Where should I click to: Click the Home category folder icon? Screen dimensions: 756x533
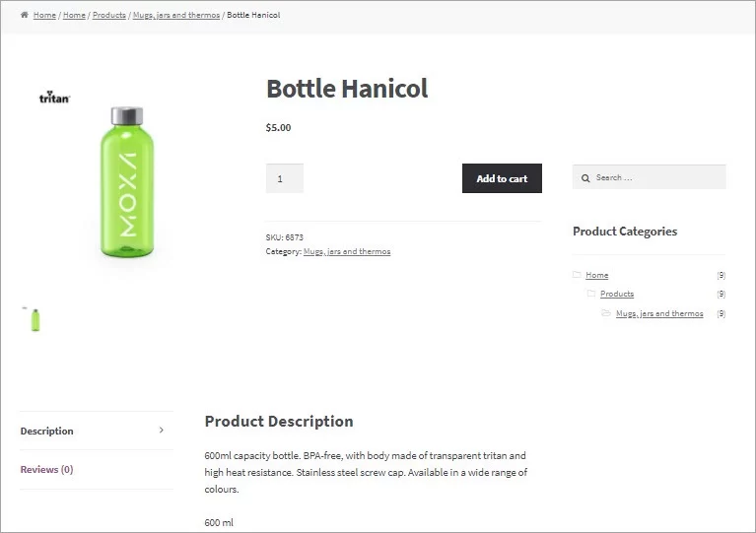577,275
